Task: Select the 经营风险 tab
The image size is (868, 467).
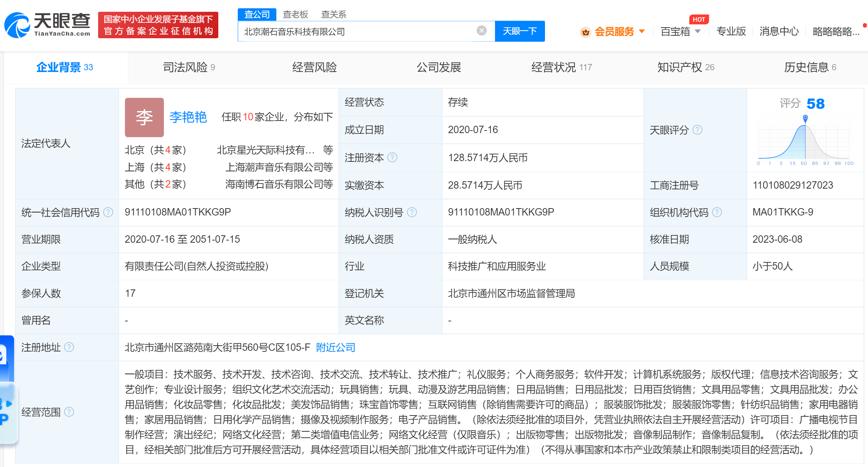Action: (314, 67)
